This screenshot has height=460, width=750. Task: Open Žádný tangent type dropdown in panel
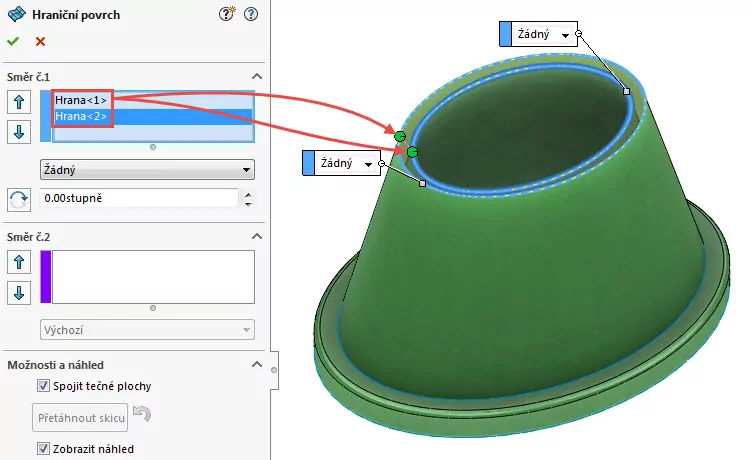[x=147, y=170]
